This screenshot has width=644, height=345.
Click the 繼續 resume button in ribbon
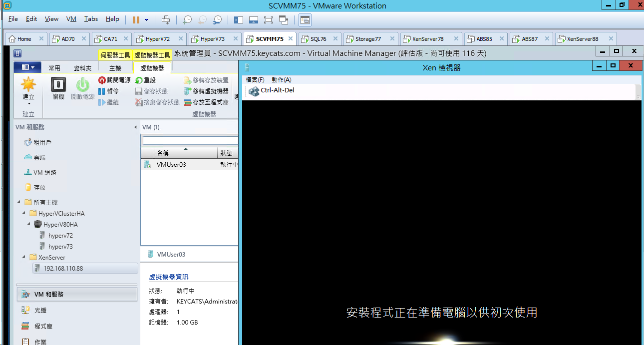108,102
